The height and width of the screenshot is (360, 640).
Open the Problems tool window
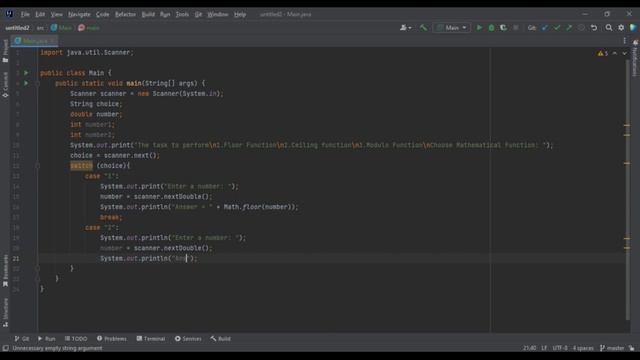[x=112, y=338]
